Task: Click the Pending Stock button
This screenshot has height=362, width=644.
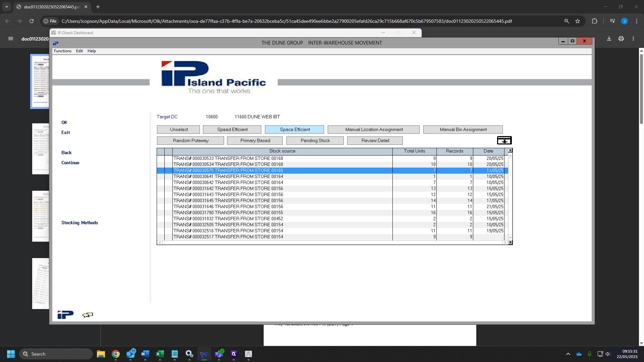Action: coord(315,140)
